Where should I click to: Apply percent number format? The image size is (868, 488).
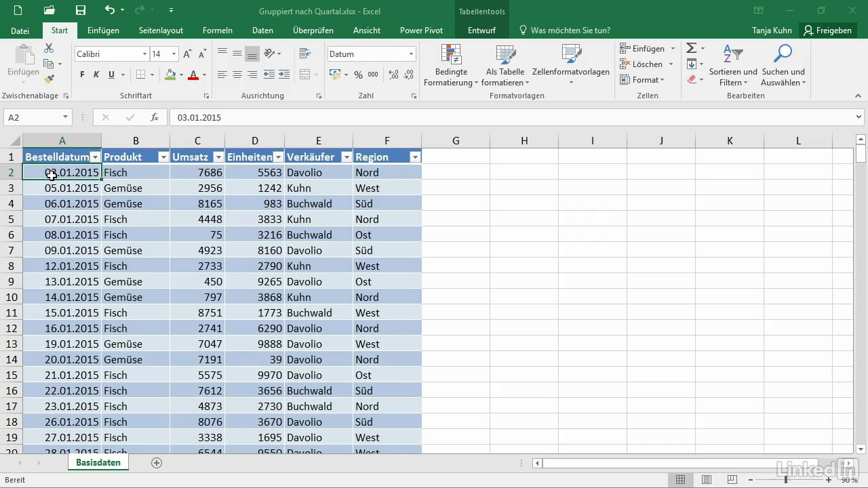tap(358, 75)
